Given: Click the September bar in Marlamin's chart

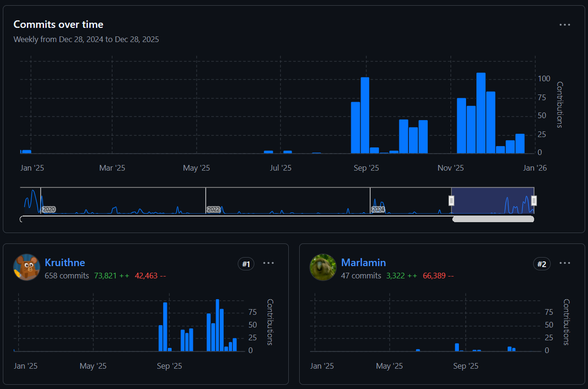Looking at the screenshot, I should click(x=457, y=347).
